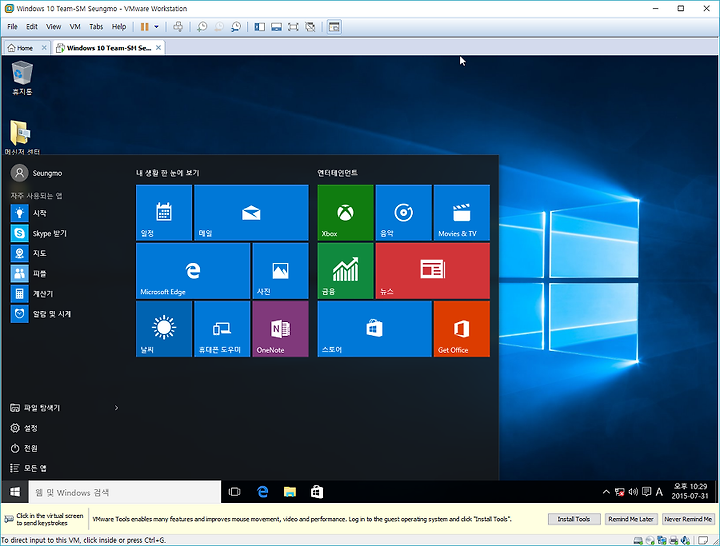The width and height of the screenshot is (720, 546).
Task: Click the Seungmo user account entry
Action: (x=37, y=173)
